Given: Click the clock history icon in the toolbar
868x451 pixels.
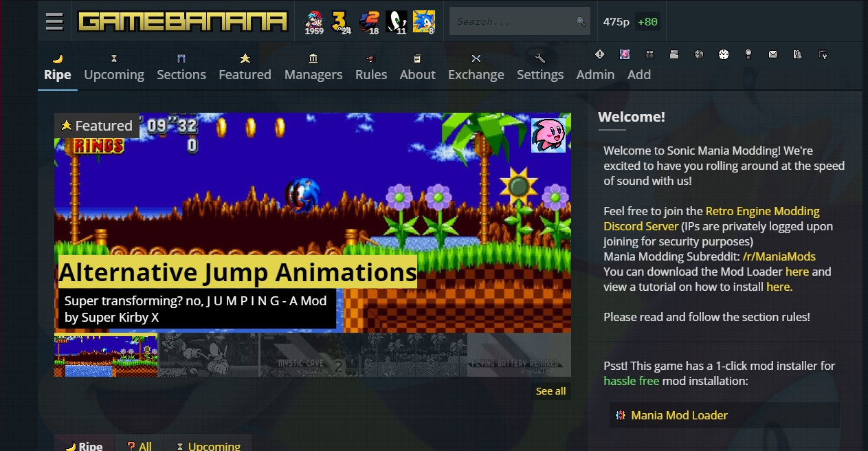Looking at the screenshot, I should coord(722,54).
